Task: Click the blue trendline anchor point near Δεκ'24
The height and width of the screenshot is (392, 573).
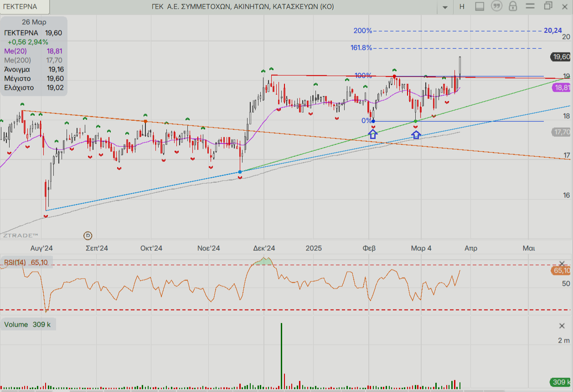Action: coord(240,172)
